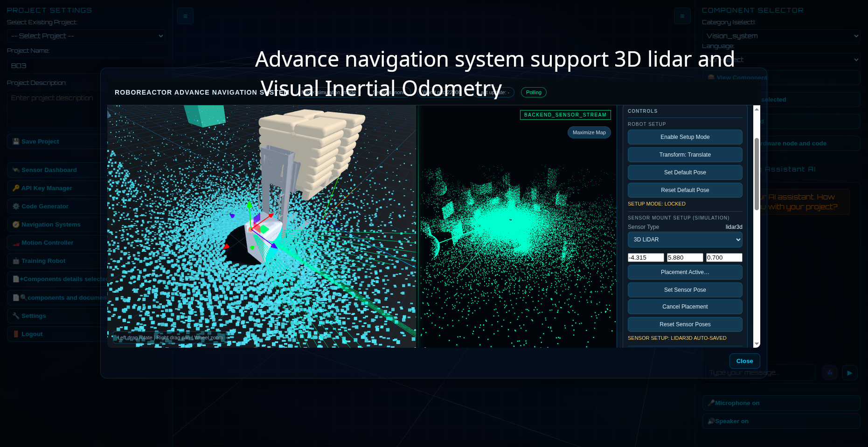This screenshot has width=868, height=447.
Task: Click the controls panel scrollbar down arrow
Action: click(x=757, y=344)
